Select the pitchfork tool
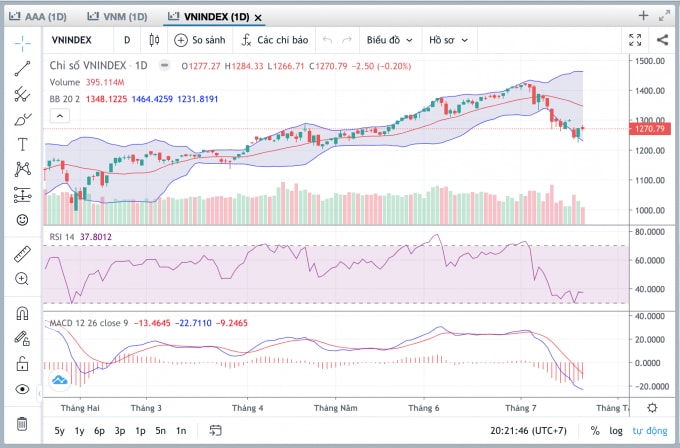The image size is (680, 448). click(22, 94)
